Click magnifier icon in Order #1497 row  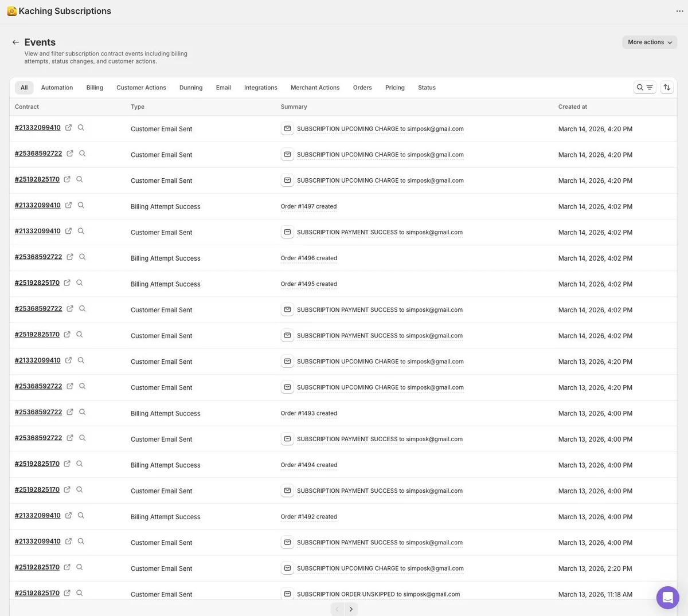click(81, 205)
